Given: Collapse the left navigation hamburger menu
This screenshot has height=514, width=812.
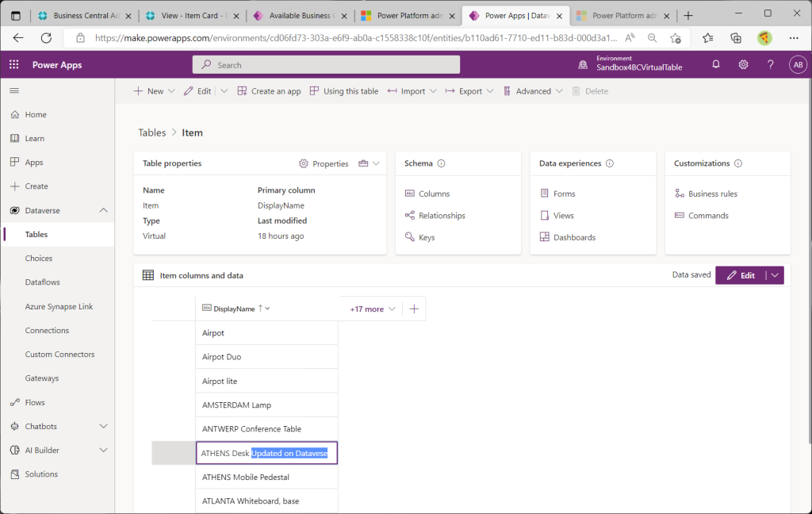Looking at the screenshot, I should [14, 90].
